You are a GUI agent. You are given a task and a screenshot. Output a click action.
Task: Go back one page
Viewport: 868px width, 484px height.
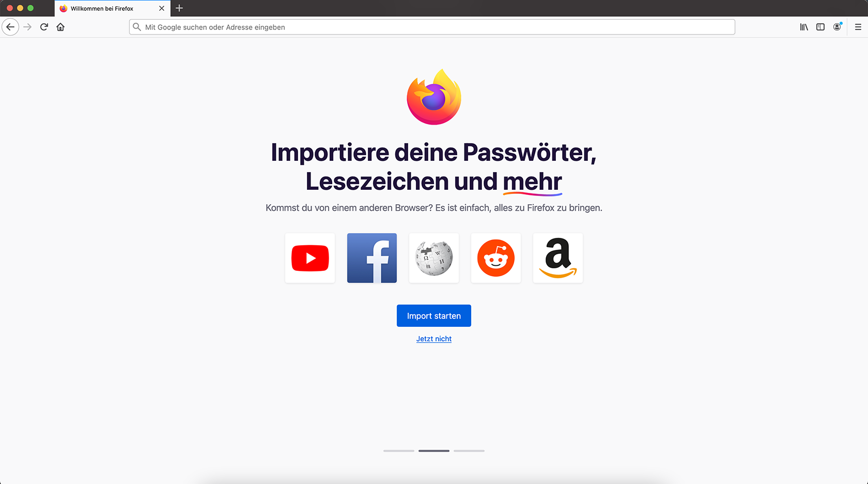10,27
